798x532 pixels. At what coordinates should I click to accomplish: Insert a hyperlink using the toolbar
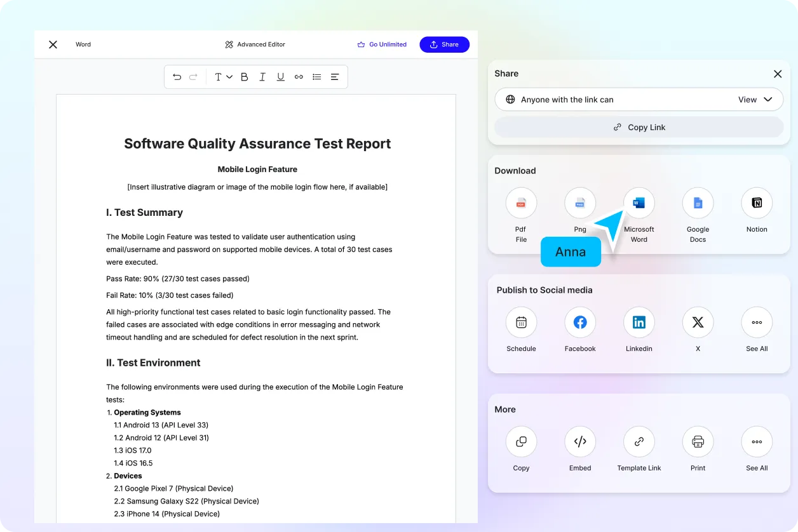pos(299,76)
